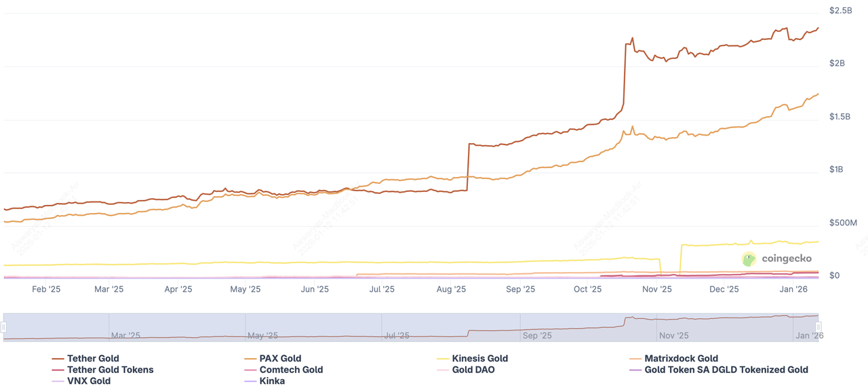Click the right handle of range navigator
Screen dimensions: 868x388
coord(818,328)
